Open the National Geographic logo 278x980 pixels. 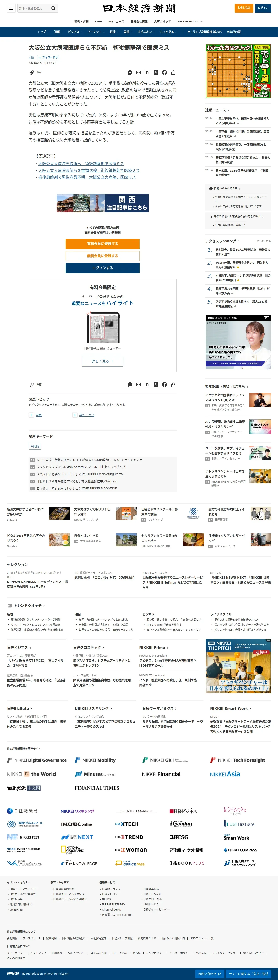pos(72,850)
